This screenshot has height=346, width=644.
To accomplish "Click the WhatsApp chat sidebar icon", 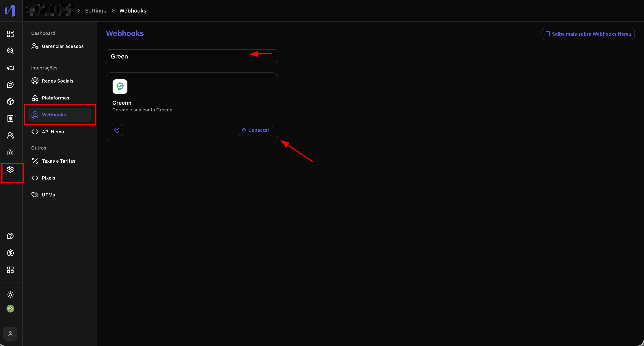I will point(10,85).
